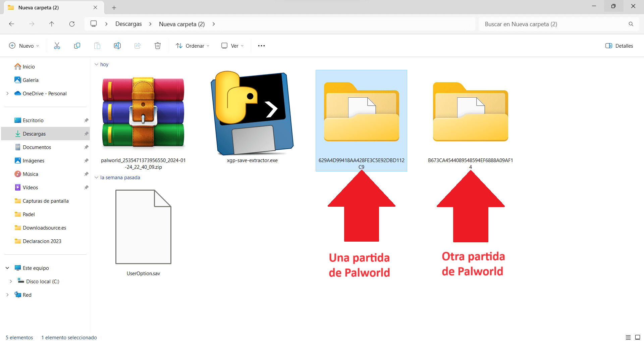
Task: Go up one folder level
Action: click(52, 24)
